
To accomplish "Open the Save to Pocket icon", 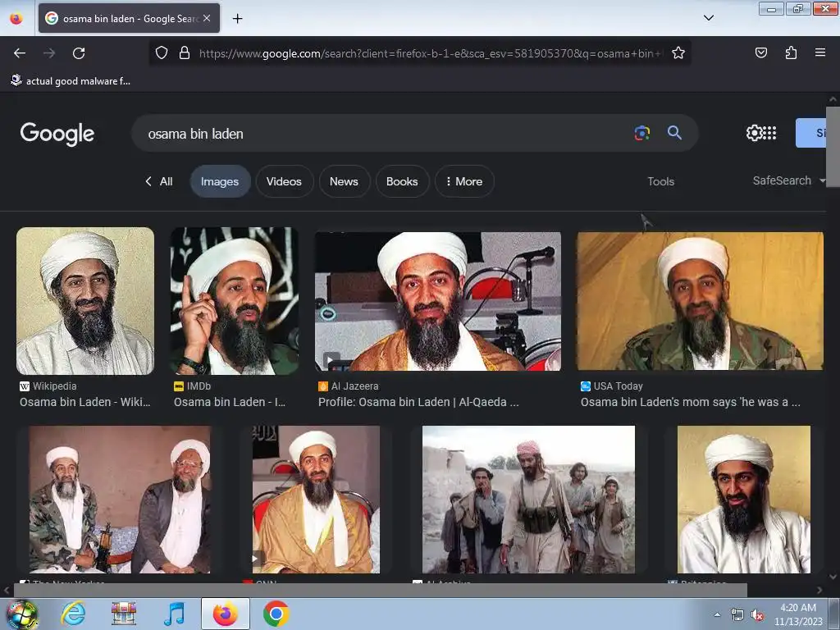I will pos(760,52).
